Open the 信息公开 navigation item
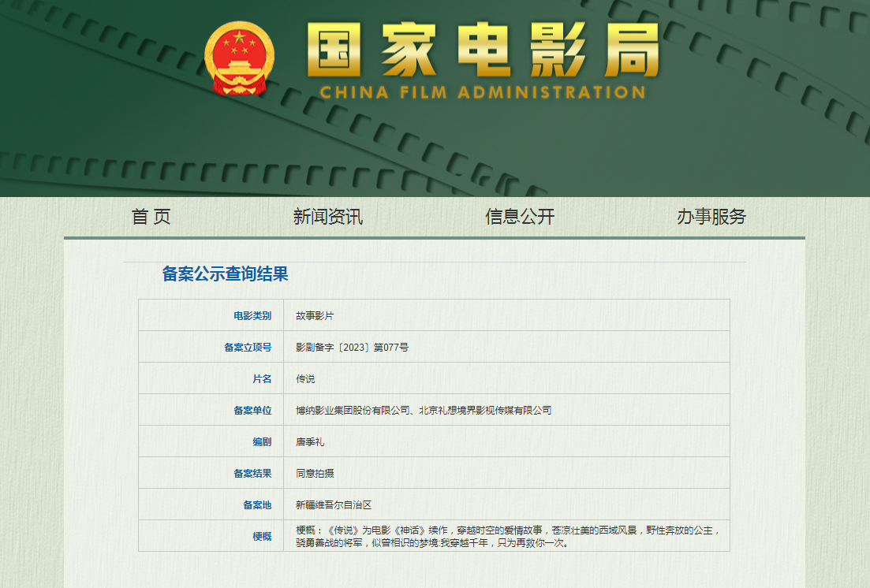The image size is (870, 588). 520,217
